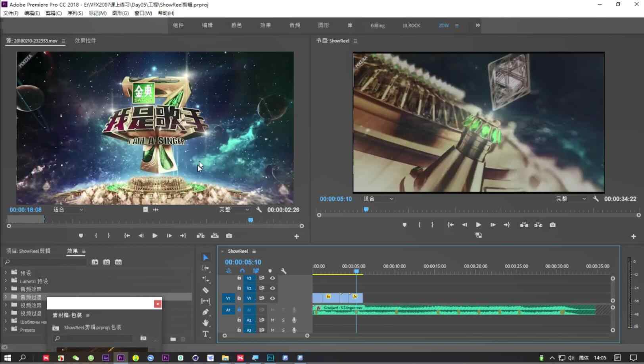Image resolution: width=644 pixels, height=364 pixels.
Task: Click Drag Video Only icon in Source monitor
Action: [145, 210]
